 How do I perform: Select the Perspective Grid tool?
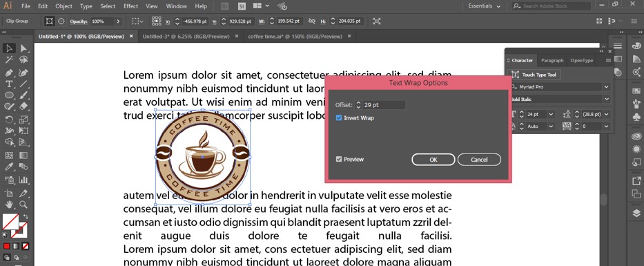tap(23, 142)
